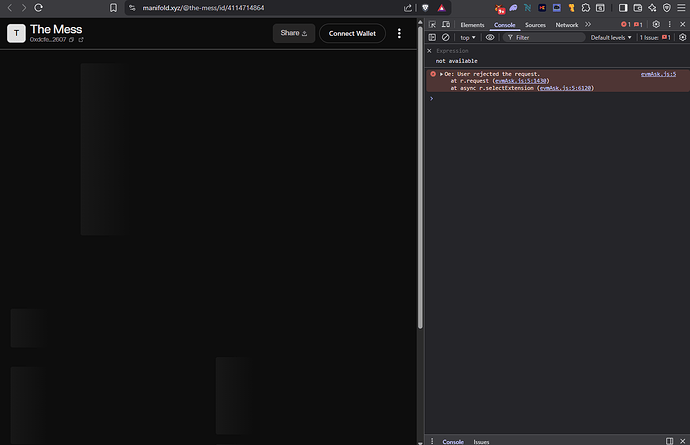The width and height of the screenshot is (690, 445).
Task: Click the Connect Wallet button
Action: pos(352,33)
